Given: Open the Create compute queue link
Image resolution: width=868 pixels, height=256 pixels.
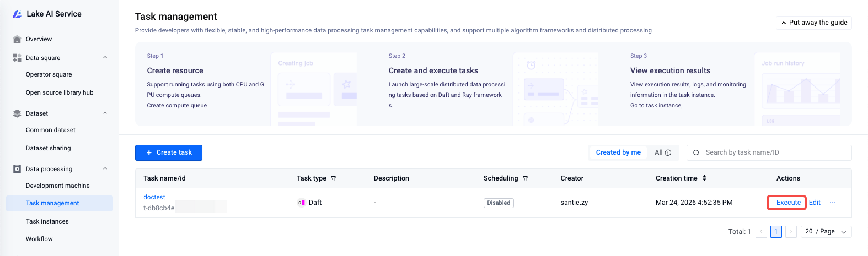Looking at the screenshot, I should 176,106.
